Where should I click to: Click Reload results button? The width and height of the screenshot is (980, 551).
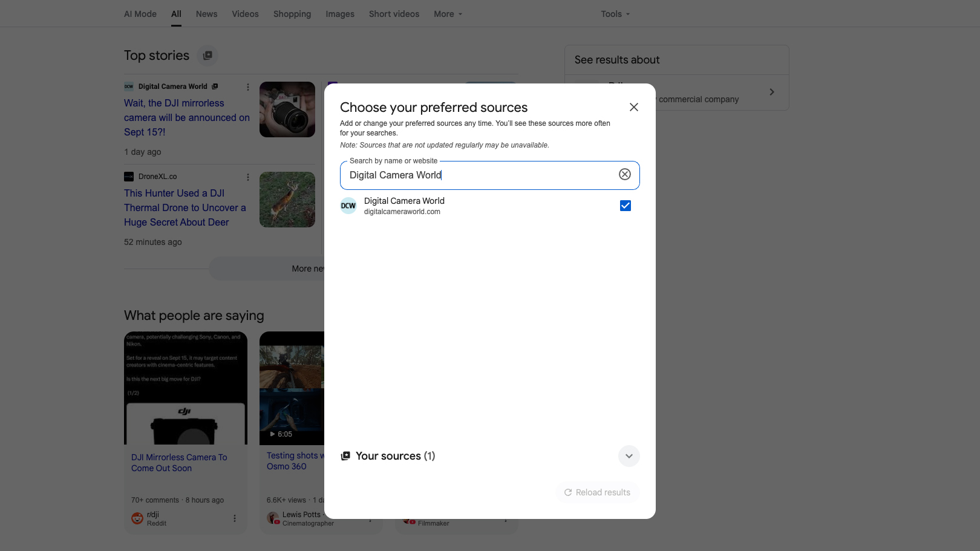[598, 492]
